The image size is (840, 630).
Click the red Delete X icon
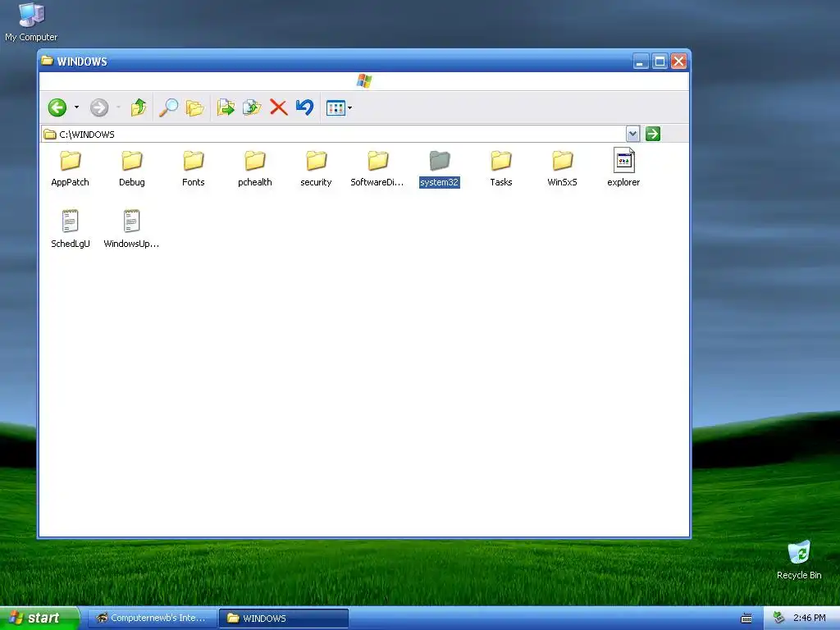pyautogui.click(x=279, y=107)
